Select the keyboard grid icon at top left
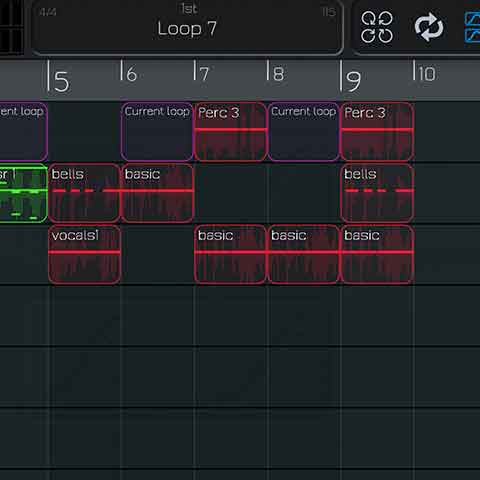480x480 pixels. pyautogui.click(x=12, y=27)
